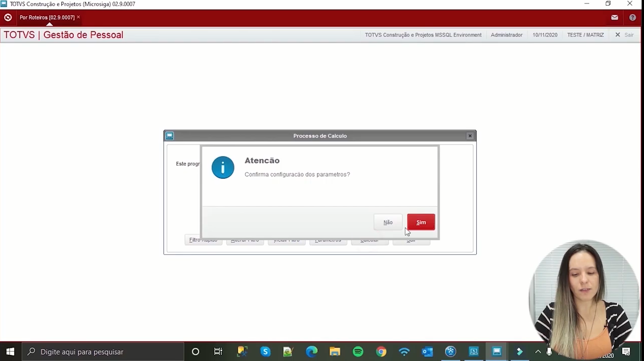Open the Windows Start menu
The height and width of the screenshot is (361, 644).
10,351
